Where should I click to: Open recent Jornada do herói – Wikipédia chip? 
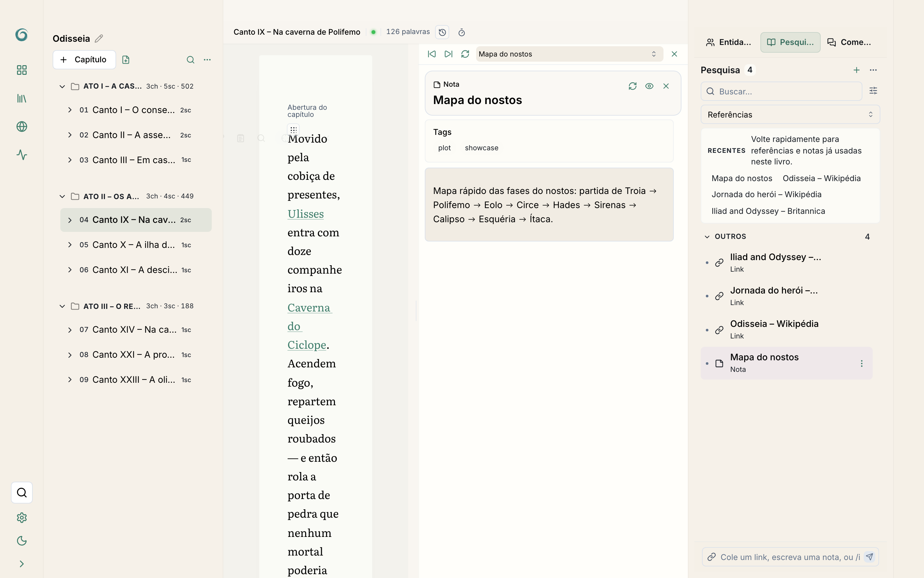[x=766, y=194]
